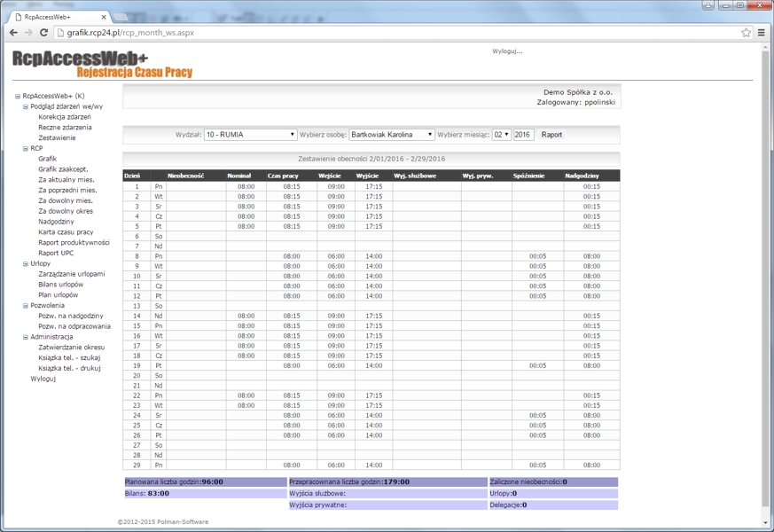
Task: Collapse the RCP tree section
Action: click(26, 149)
